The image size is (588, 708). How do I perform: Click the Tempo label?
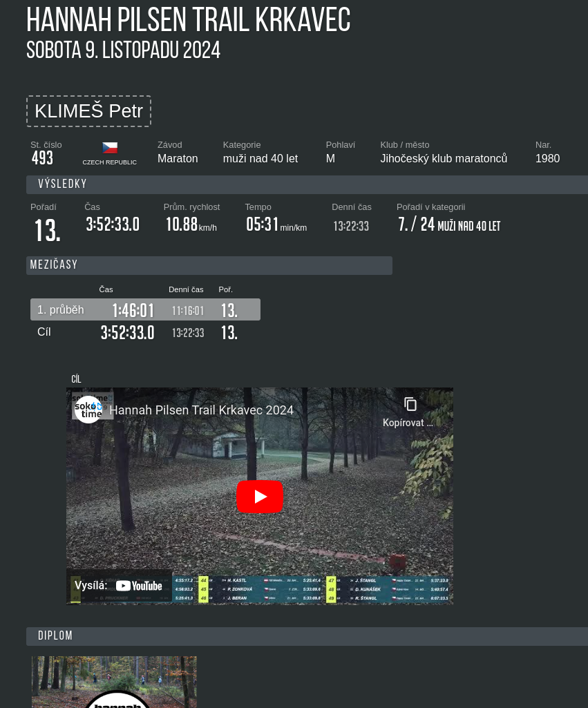tap(258, 207)
